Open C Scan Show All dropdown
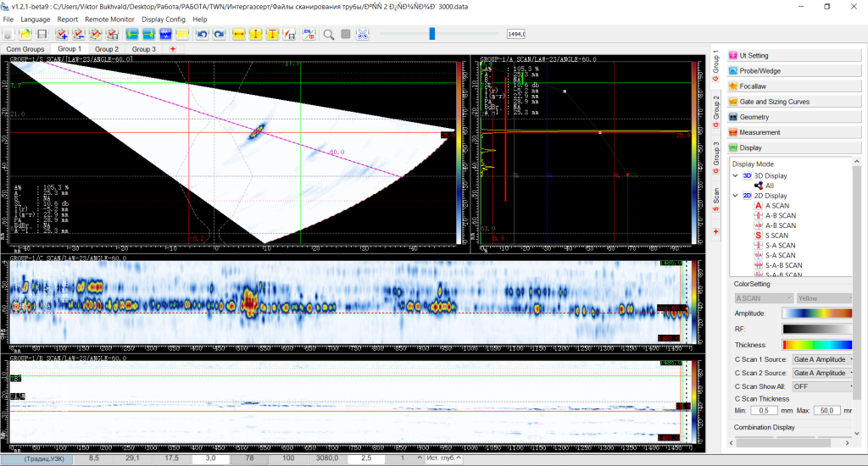868x466 pixels. coord(821,386)
